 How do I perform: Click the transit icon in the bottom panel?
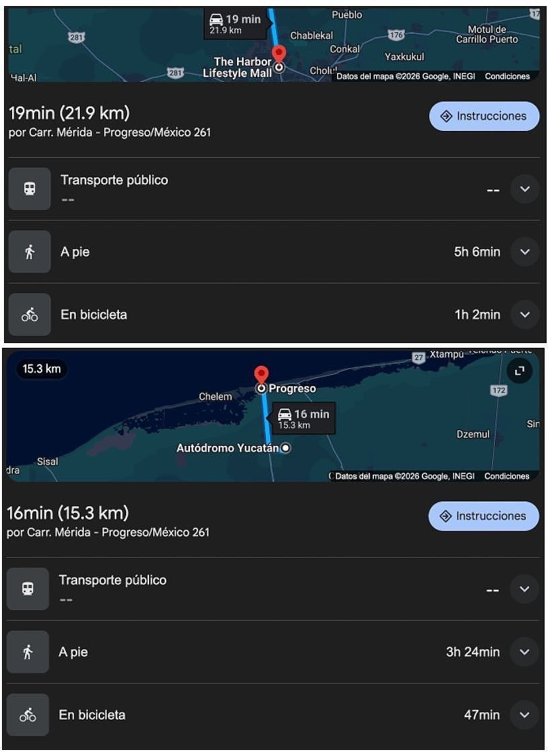point(28,589)
